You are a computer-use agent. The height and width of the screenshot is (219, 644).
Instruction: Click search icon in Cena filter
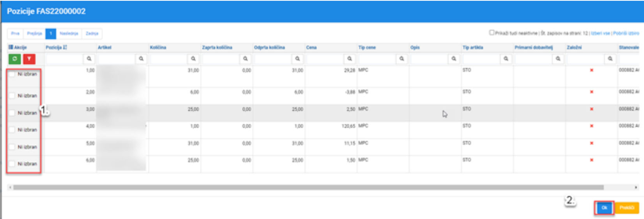[350, 59]
